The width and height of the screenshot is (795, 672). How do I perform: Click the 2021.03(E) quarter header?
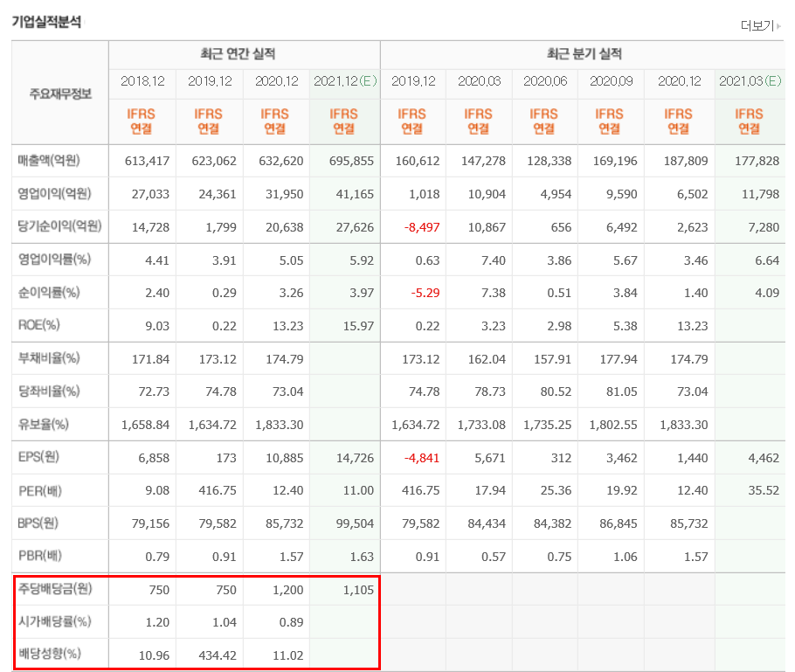[x=750, y=81]
